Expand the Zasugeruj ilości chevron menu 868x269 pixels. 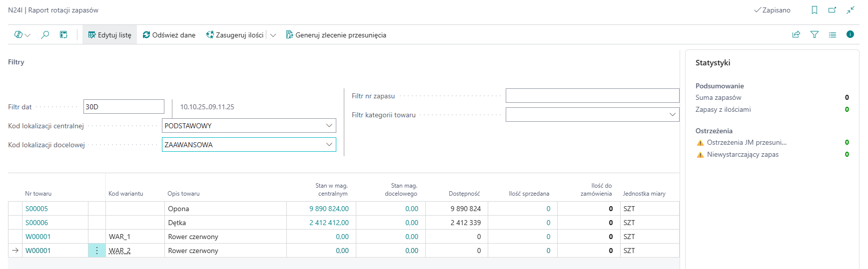(x=273, y=35)
